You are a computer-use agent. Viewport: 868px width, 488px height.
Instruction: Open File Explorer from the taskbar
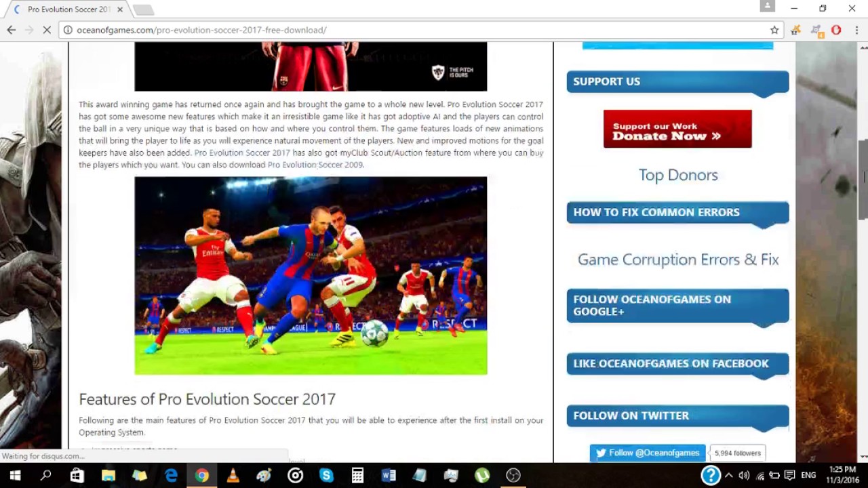click(x=108, y=475)
